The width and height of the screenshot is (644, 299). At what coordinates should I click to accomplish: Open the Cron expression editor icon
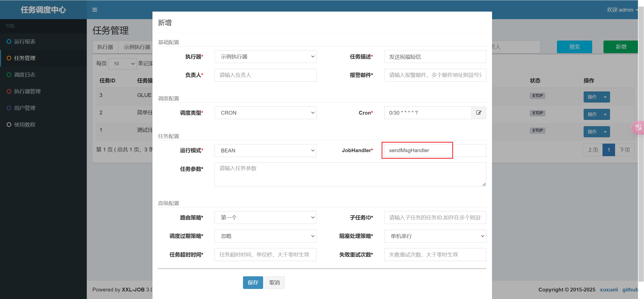click(479, 113)
